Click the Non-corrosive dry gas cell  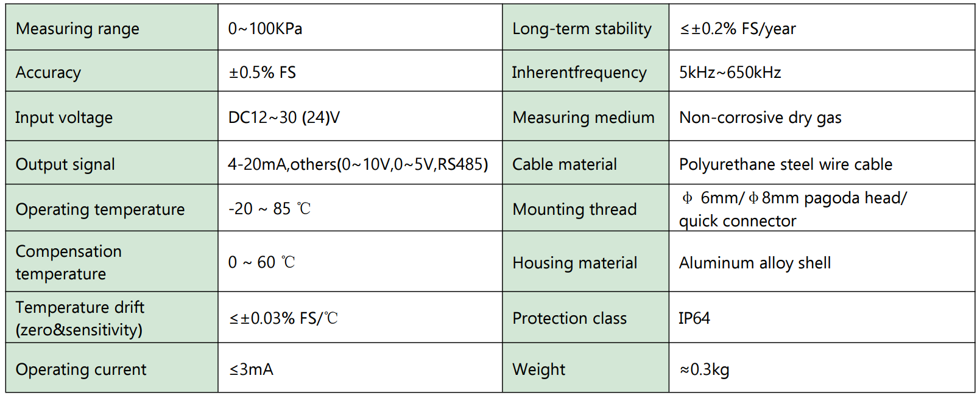click(760, 117)
